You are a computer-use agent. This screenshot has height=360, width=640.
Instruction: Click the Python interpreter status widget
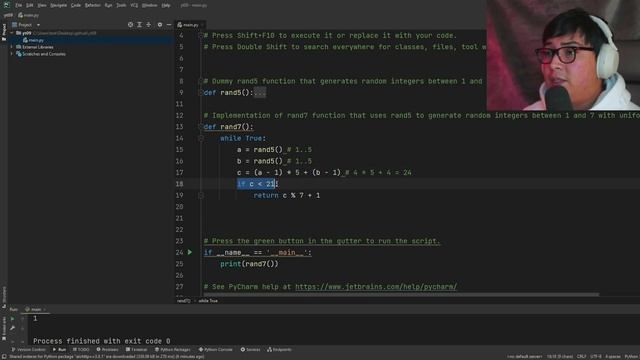(631, 357)
